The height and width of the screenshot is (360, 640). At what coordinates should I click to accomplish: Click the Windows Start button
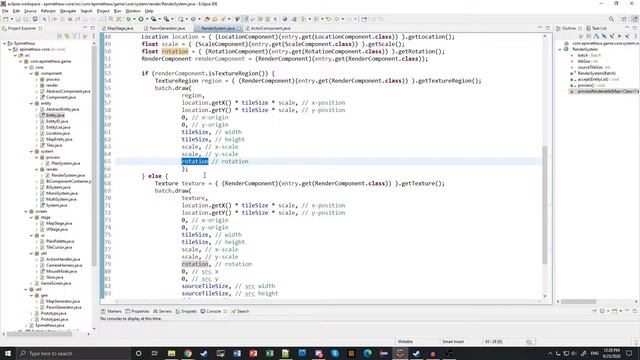point(8,353)
